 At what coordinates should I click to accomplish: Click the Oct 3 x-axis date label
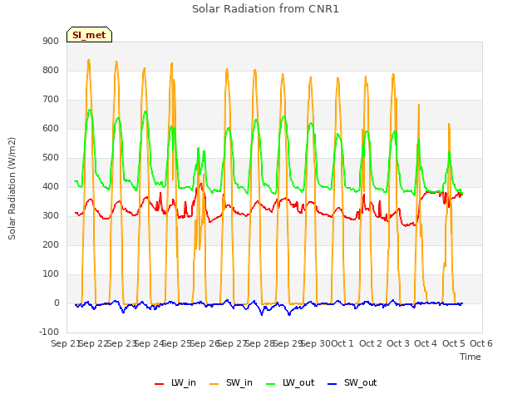tap(398, 343)
